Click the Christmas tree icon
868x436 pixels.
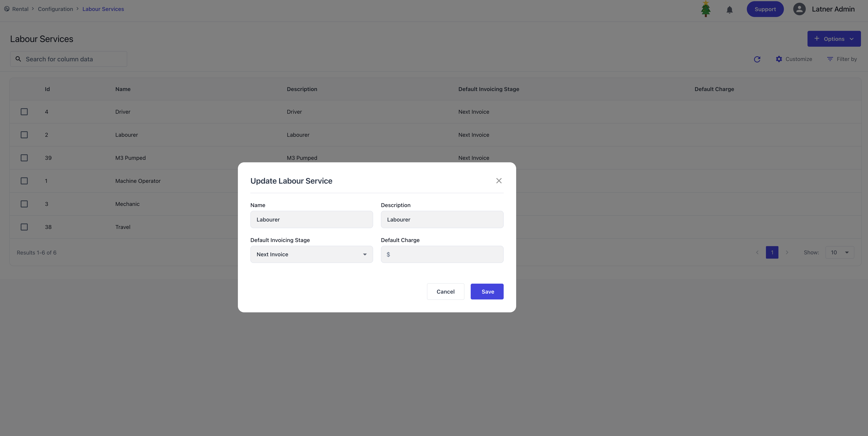point(706,9)
